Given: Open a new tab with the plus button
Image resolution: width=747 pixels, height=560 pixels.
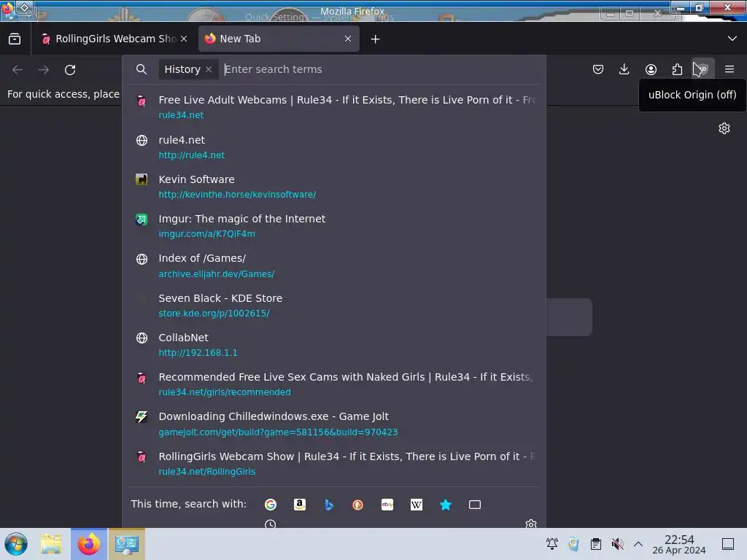Looking at the screenshot, I should (376, 39).
